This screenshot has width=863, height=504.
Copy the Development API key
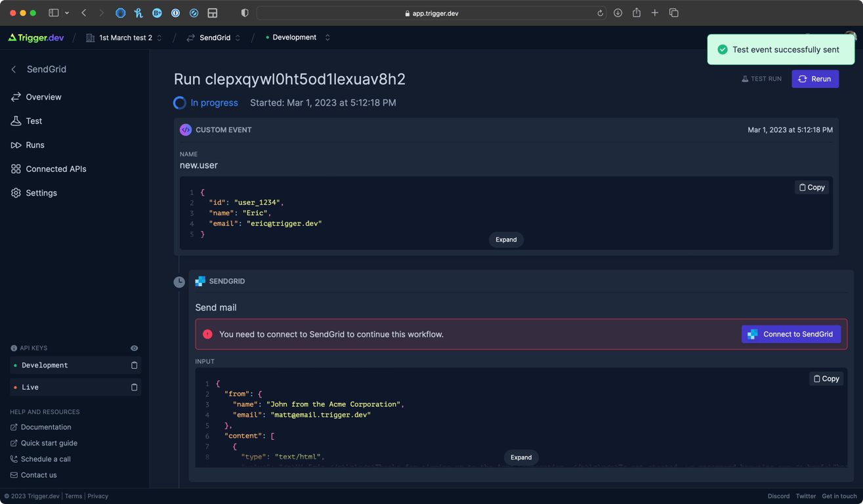point(134,366)
